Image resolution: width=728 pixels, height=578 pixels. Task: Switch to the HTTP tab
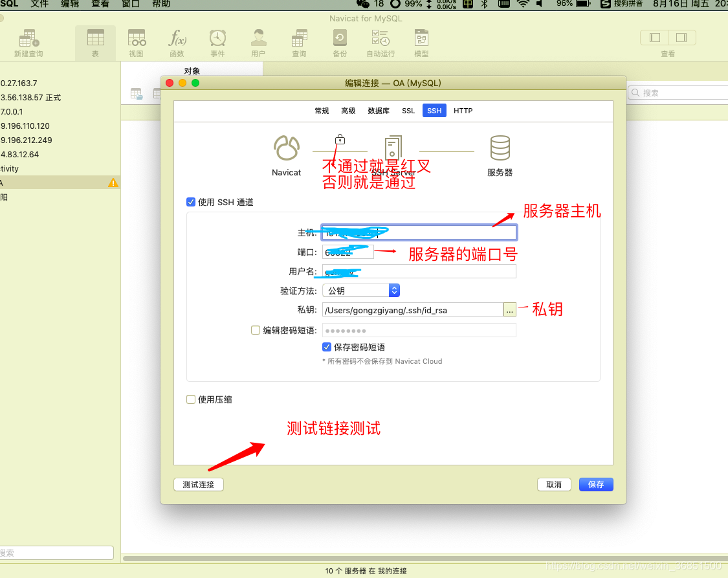[x=463, y=111]
